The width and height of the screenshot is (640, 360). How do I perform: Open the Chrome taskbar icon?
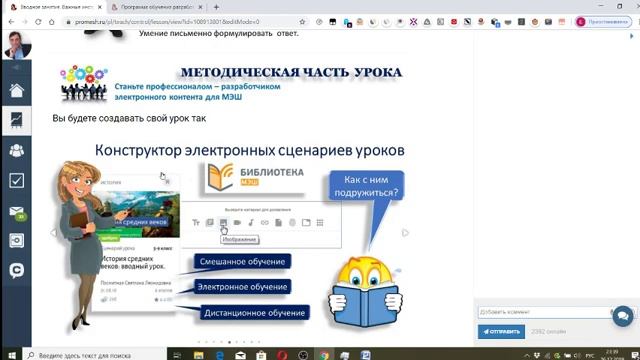pos(324,355)
